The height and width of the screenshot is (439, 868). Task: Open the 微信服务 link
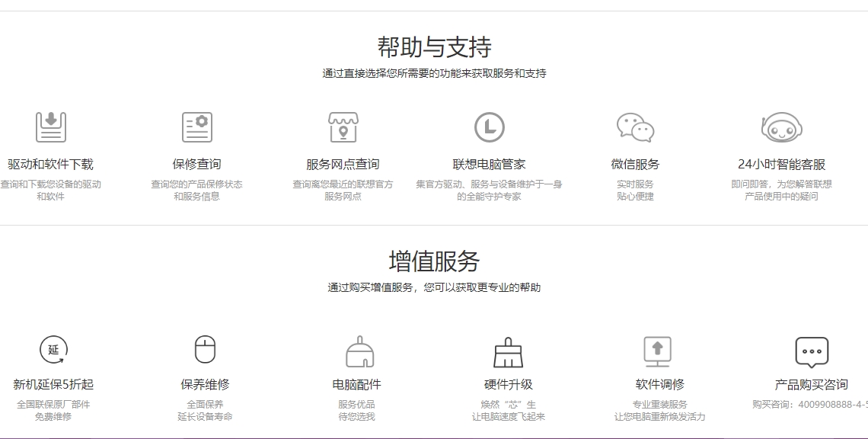click(636, 164)
